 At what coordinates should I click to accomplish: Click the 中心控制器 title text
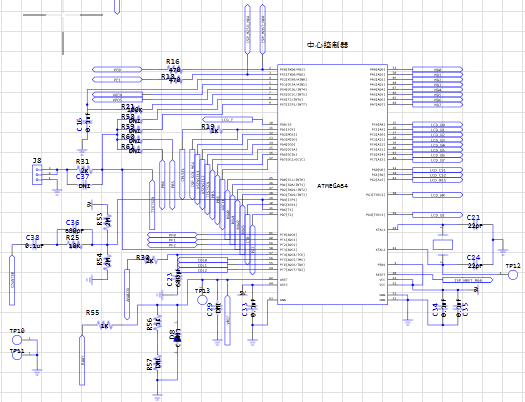click(327, 45)
